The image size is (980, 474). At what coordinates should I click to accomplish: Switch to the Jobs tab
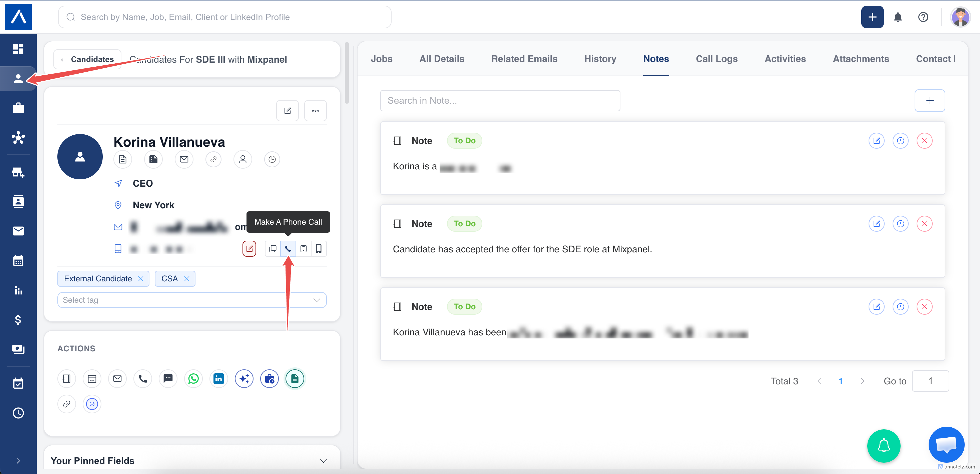click(382, 59)
